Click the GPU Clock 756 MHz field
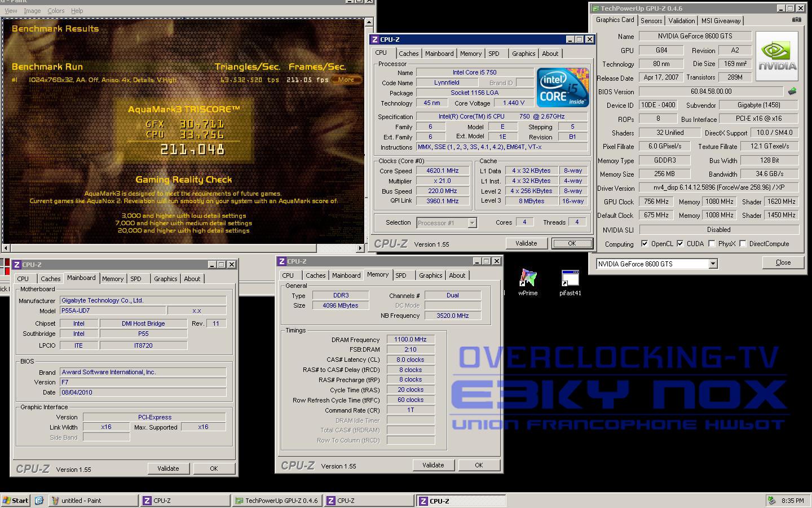 (656, 202)
